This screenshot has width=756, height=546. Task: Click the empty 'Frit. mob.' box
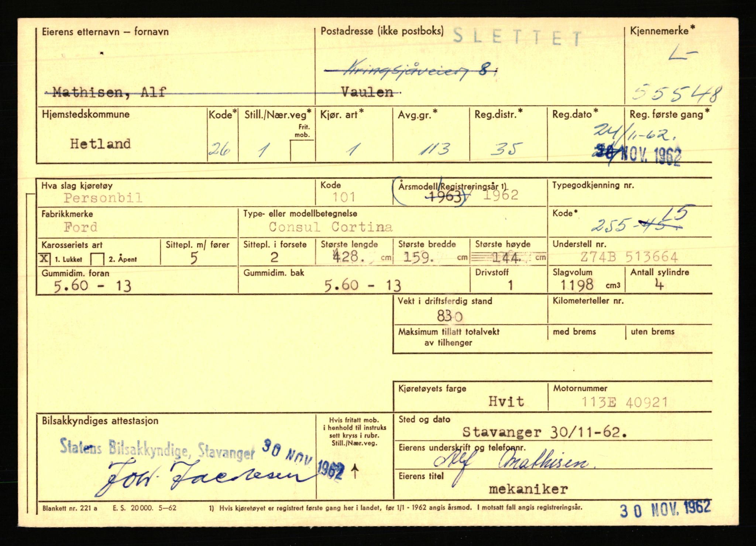pyautogui.click(x=302, y=150)
